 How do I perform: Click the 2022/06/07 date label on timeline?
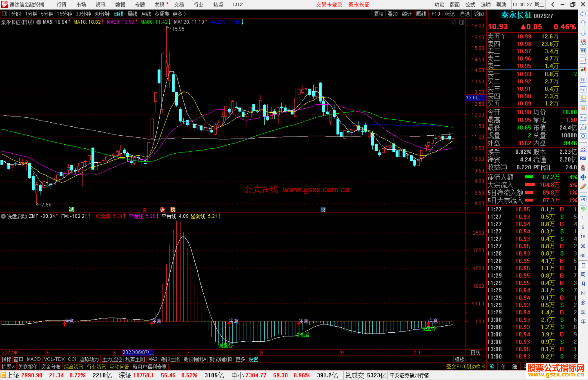pos(138,352)
